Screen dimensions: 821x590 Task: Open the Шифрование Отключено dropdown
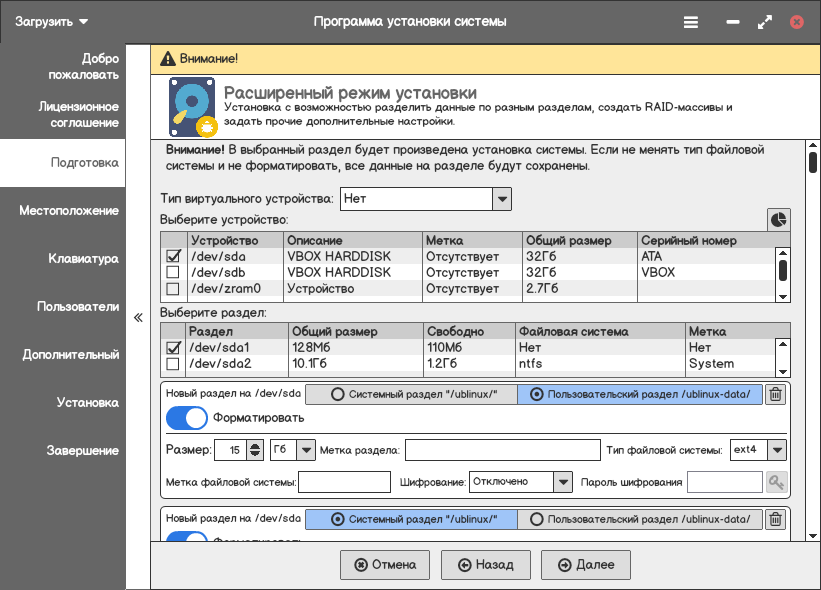(563, 482)
